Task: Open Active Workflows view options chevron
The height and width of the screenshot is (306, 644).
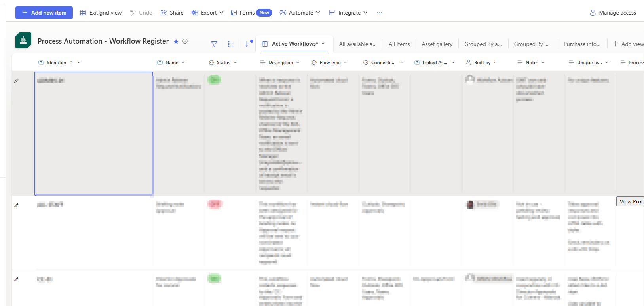Action: 323,44
